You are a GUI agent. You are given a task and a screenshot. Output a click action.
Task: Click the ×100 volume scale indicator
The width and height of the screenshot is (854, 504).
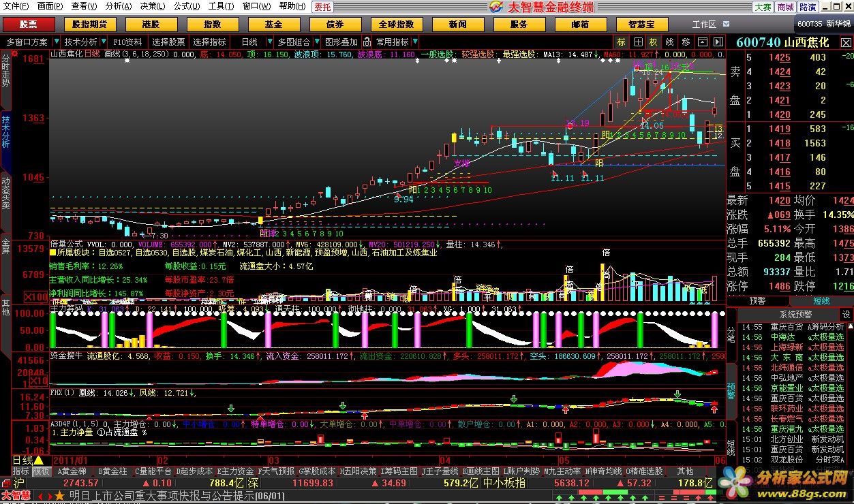35,297
